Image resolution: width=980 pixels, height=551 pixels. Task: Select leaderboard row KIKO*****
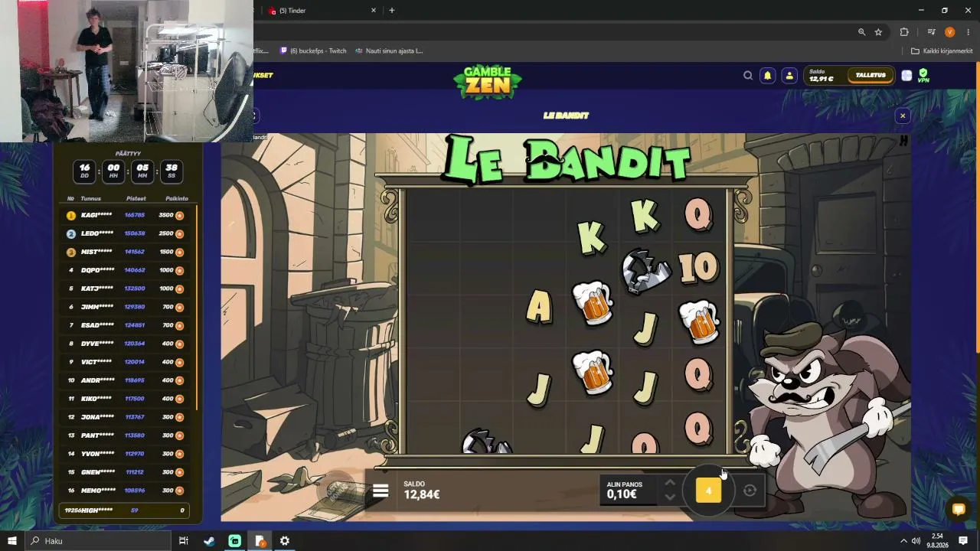pyautogui.click(x=126, y=399)
